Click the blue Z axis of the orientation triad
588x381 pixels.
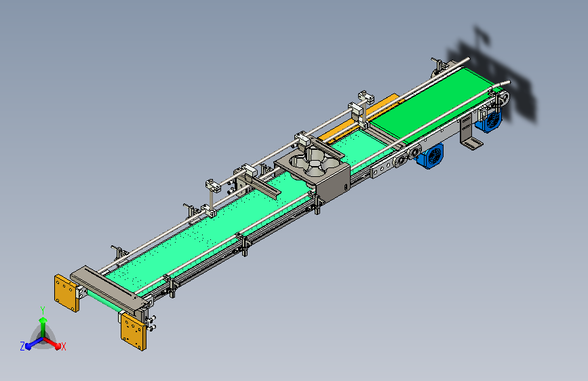pyautogui.click(x=34, y=344)
